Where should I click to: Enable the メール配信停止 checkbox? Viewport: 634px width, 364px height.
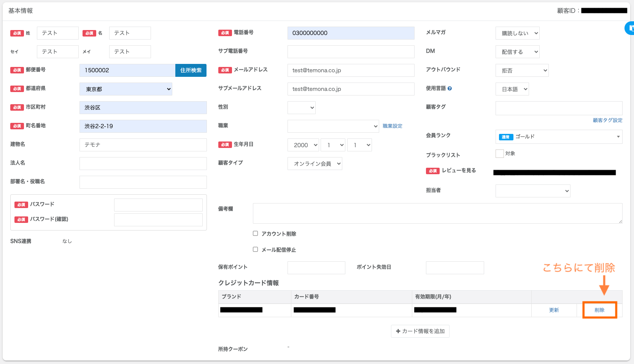256,250
